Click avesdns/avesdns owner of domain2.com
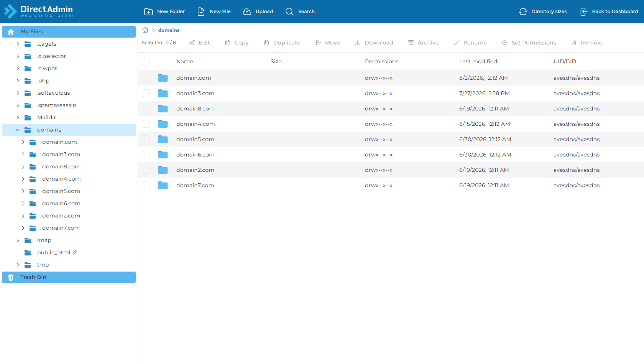Screen dimensions: 644x364 point(577,170)
